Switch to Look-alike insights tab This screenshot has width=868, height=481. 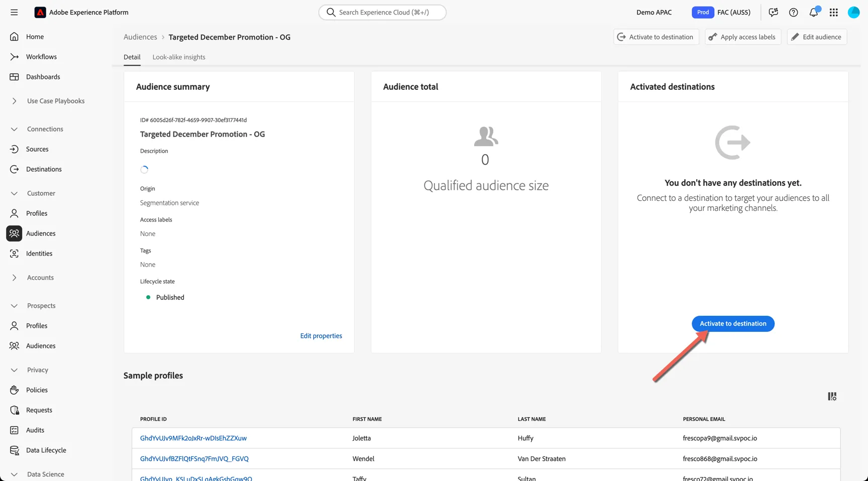[x=179, y=57]
